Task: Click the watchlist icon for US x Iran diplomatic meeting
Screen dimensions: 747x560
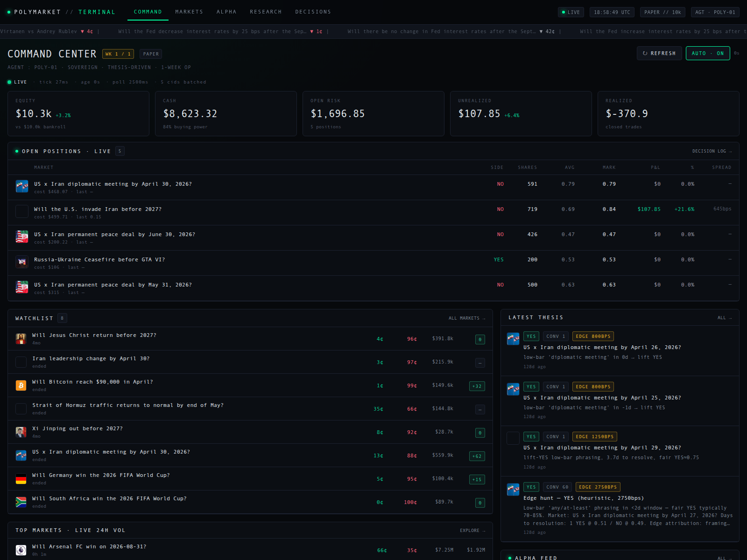Action: (21, 455)
